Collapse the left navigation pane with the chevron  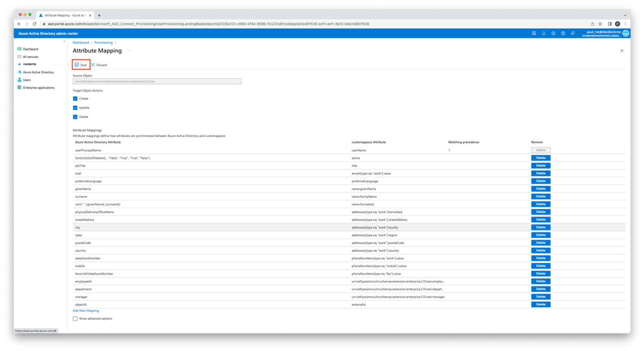[64, 41]
